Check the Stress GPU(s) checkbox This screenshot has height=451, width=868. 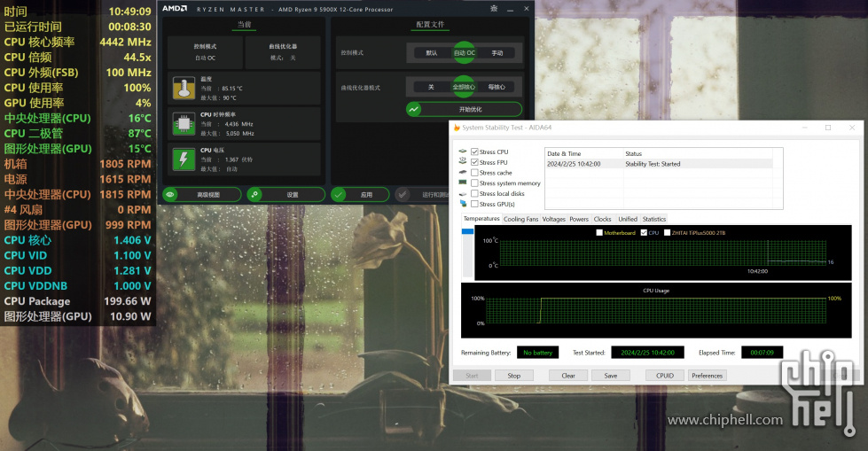(474, 204)
